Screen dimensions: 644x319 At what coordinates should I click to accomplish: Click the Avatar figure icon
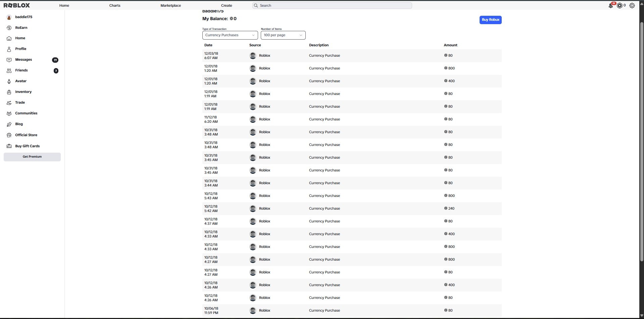pos(9,81)
